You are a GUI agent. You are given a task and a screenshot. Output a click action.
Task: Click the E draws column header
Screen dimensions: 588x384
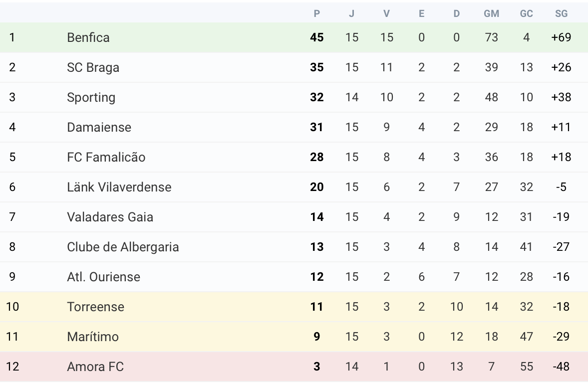(421, 14)
